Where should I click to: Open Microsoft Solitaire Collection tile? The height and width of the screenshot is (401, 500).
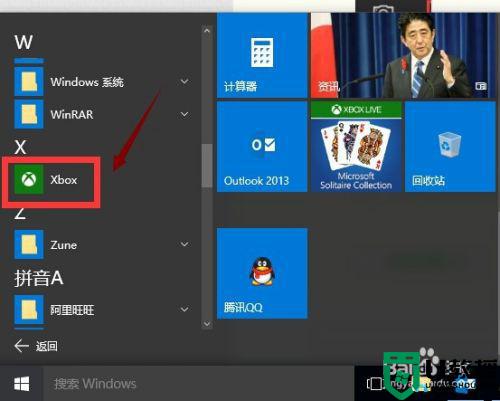tap(356, 147)
